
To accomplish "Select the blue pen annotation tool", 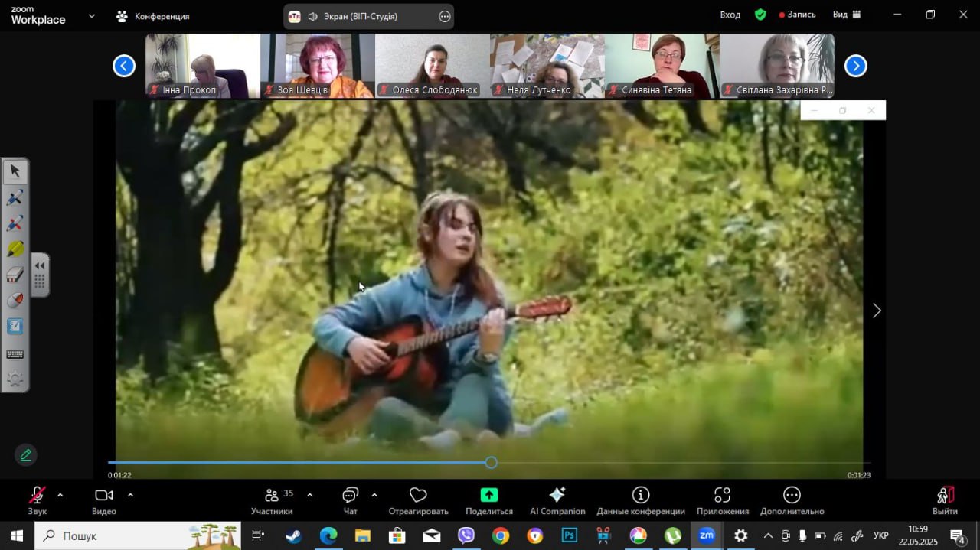I will 15,197.
